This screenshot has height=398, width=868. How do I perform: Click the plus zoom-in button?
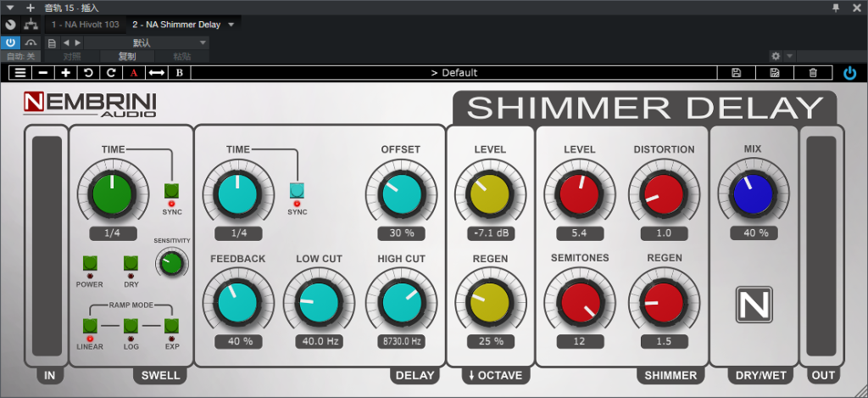tap(66, 73)
